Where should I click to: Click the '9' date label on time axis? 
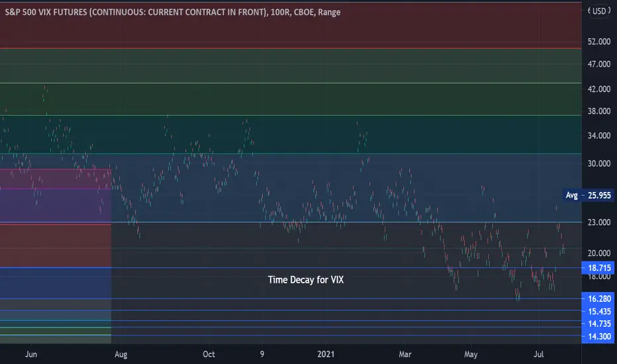(262, 354)
